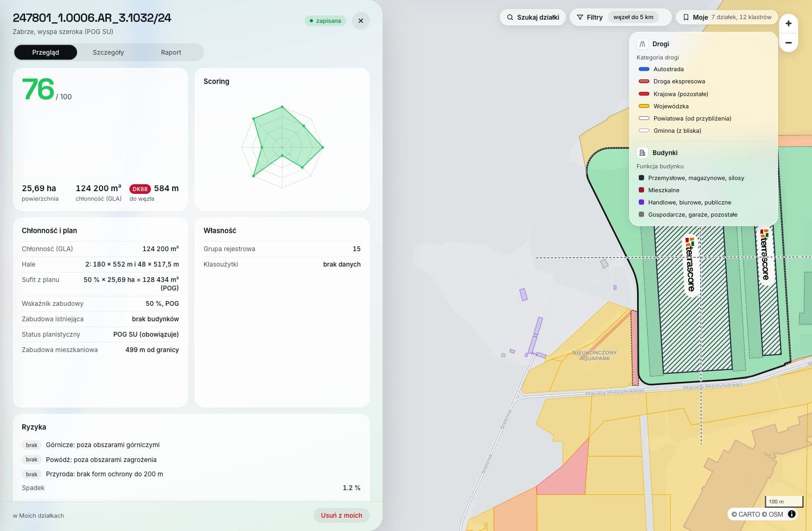Click the Drogi legend road icon
This screenshot has height=531, width=812.
642,44
